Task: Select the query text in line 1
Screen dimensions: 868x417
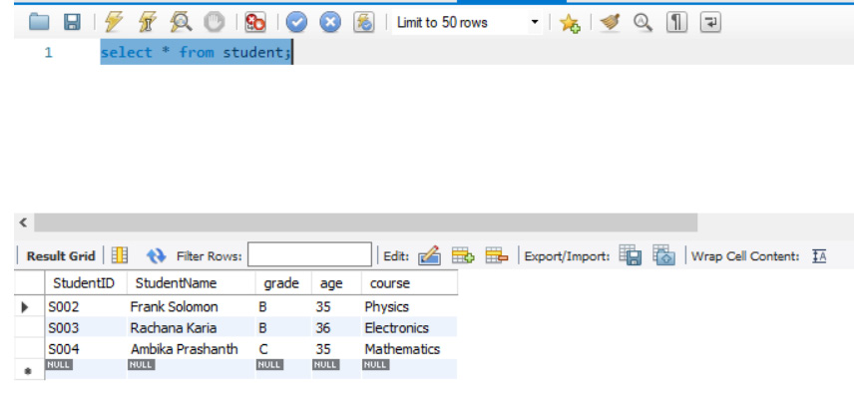Action: [x=196, y=52]
